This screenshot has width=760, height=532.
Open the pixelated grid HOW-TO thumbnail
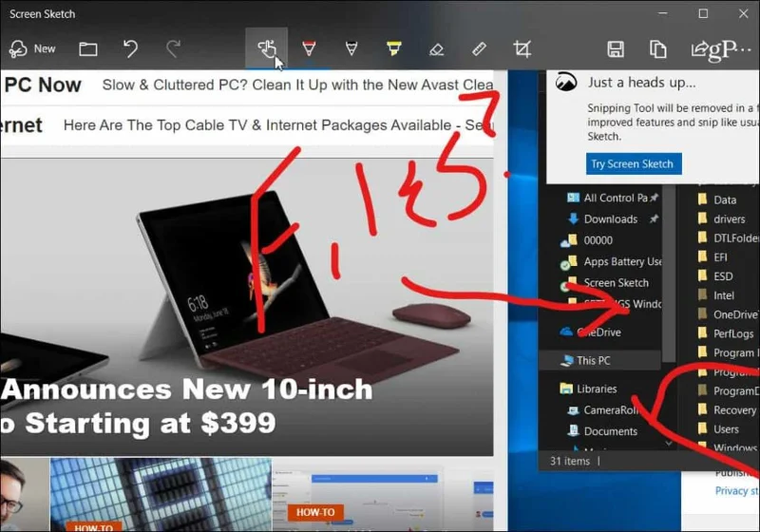point(161,495)
